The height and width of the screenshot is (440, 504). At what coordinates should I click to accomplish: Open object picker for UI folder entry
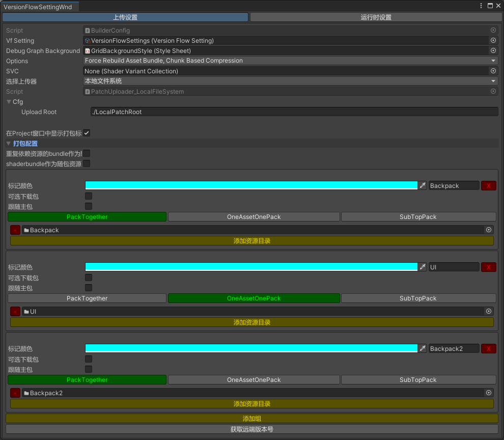coord(488,311)
